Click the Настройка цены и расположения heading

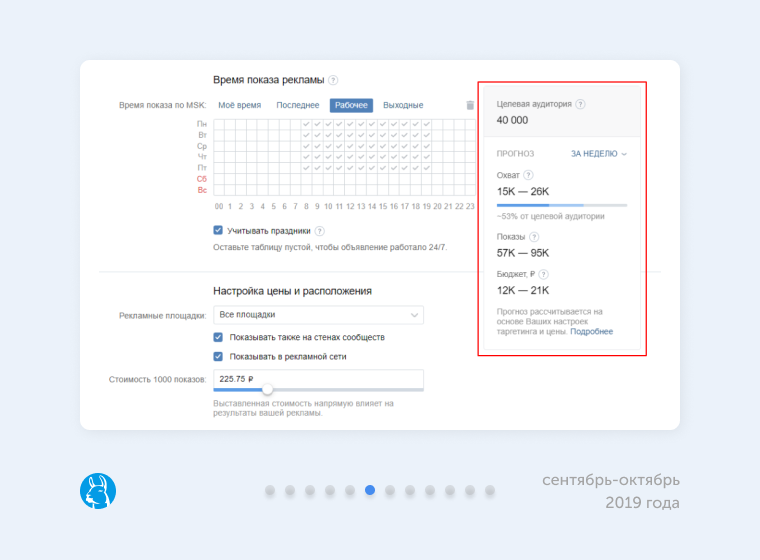pyautogui.click(x=292, y=291)
